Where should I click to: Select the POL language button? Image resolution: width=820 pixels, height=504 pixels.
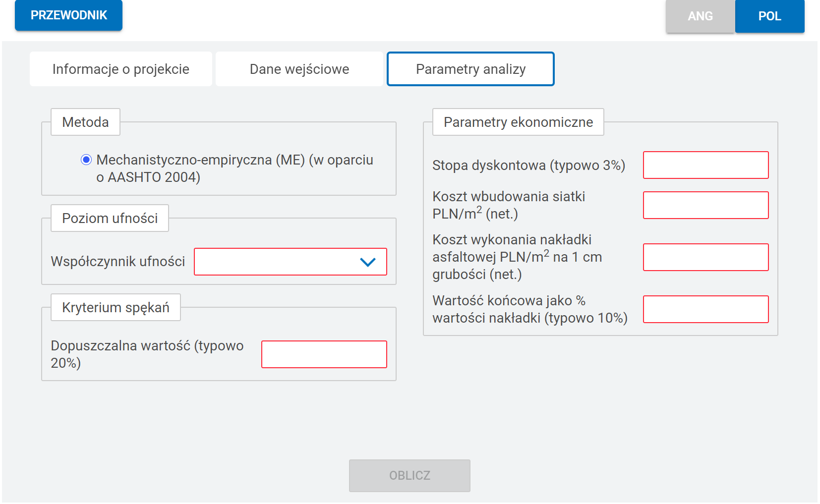(769, 16)
